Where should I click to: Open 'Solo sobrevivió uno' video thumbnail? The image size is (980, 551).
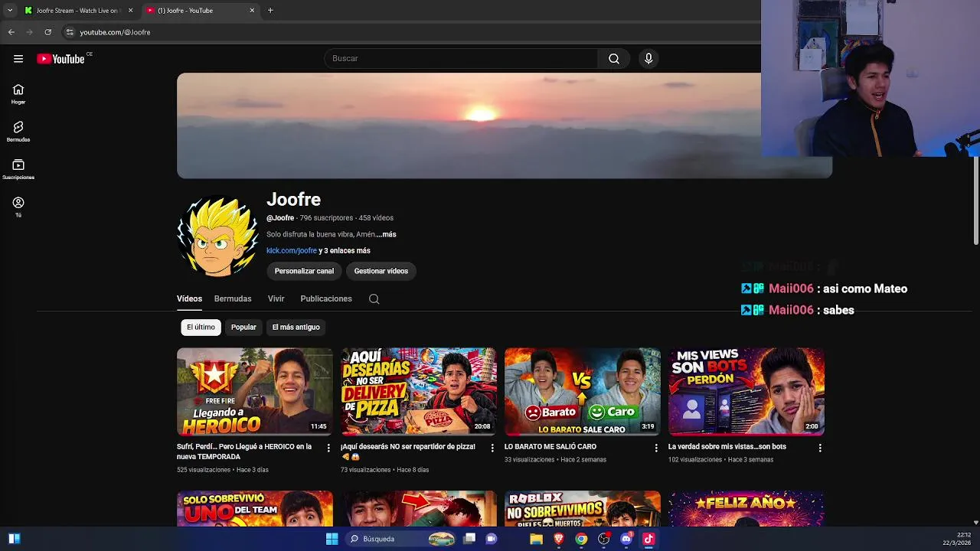coord(255,508)
